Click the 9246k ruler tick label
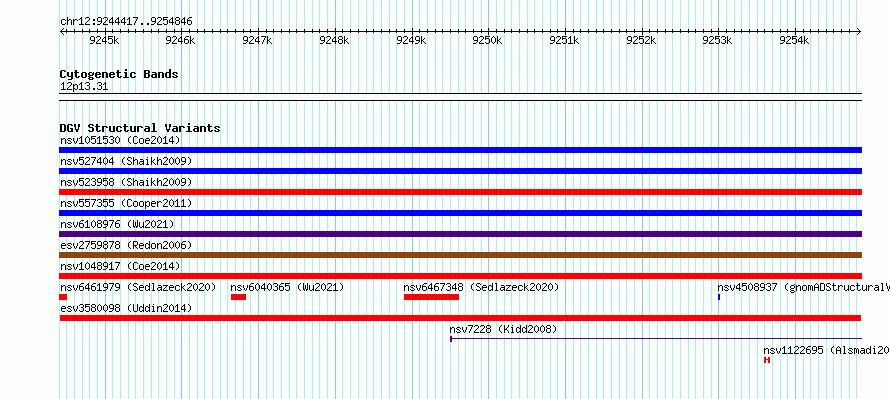Image resolution: width=890 pixels, height=399 pixels. click(x=181, y=40)
